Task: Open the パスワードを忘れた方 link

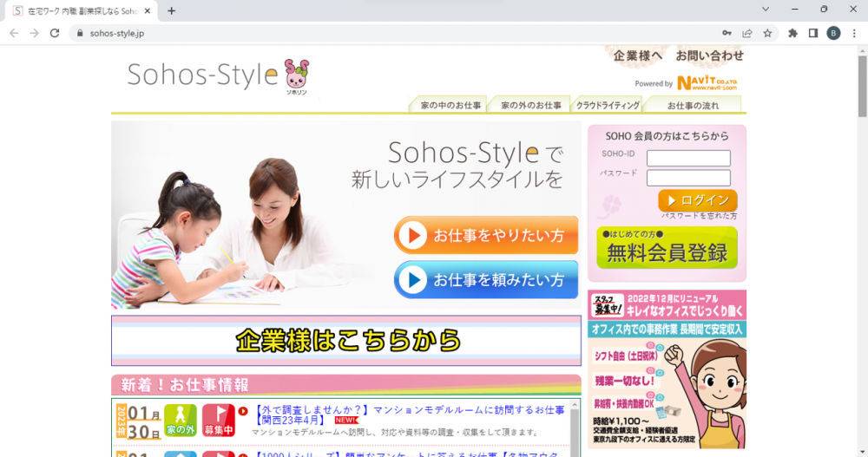Action: 699,216
